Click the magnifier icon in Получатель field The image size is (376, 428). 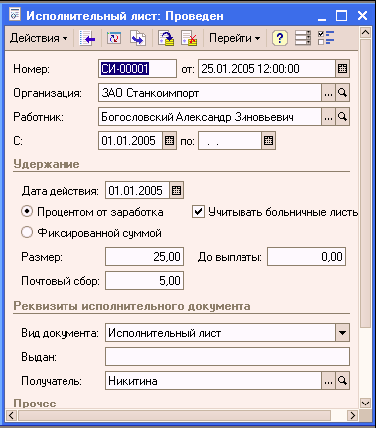tap(342, 381)
